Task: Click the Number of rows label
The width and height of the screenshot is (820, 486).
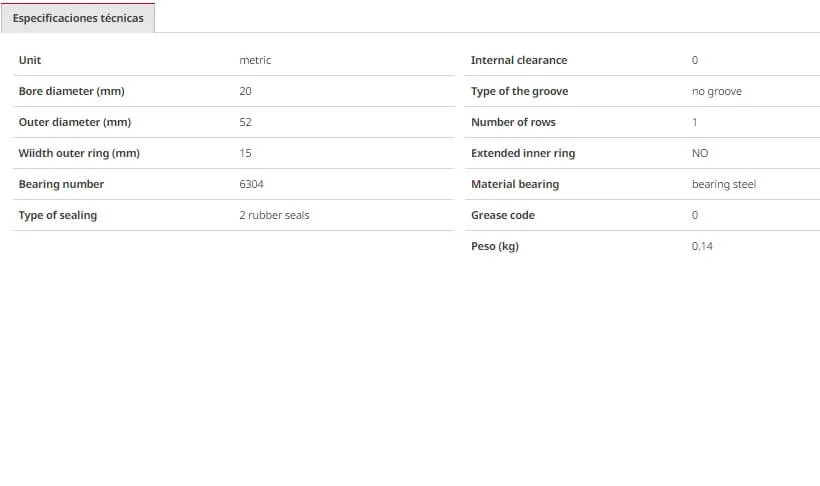Action: tap(513, 122)
